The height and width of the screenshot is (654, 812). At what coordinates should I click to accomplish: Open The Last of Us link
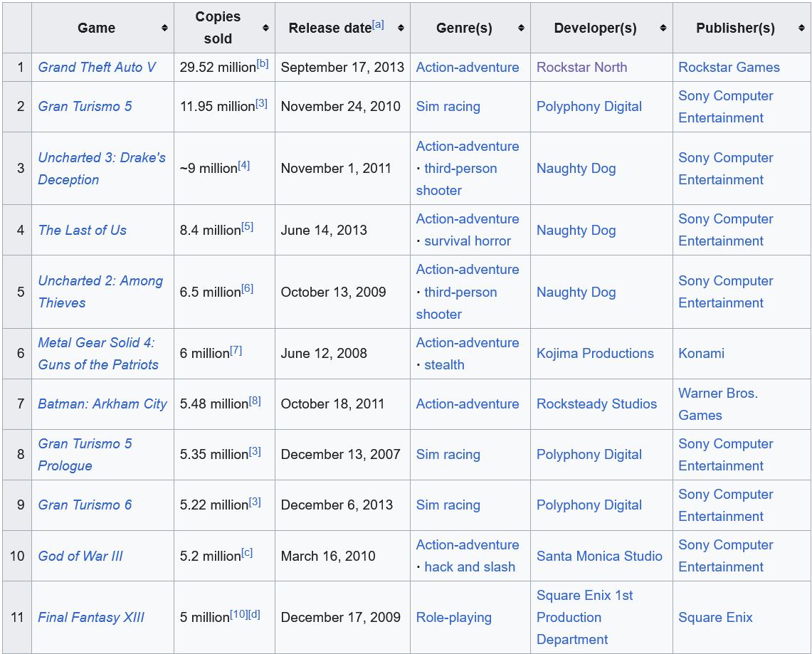83,231
